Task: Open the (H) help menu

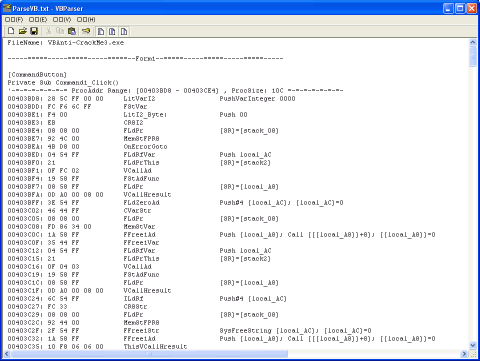Action: tap(86, 20)
